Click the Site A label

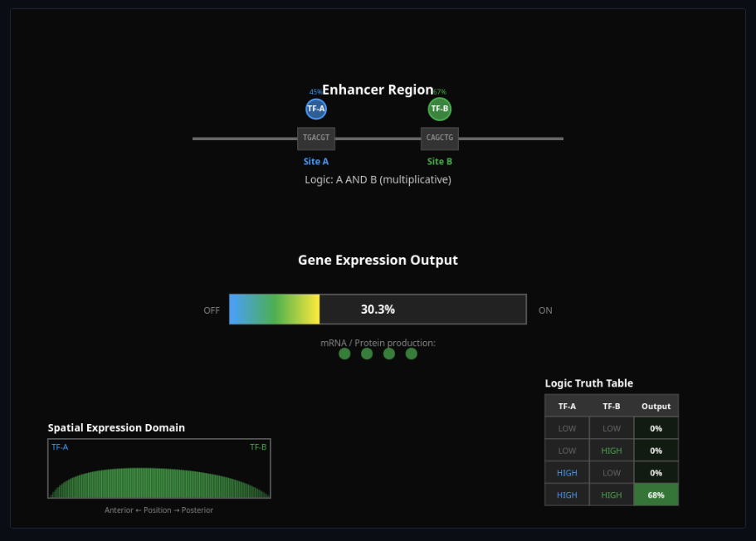(316, 162)
